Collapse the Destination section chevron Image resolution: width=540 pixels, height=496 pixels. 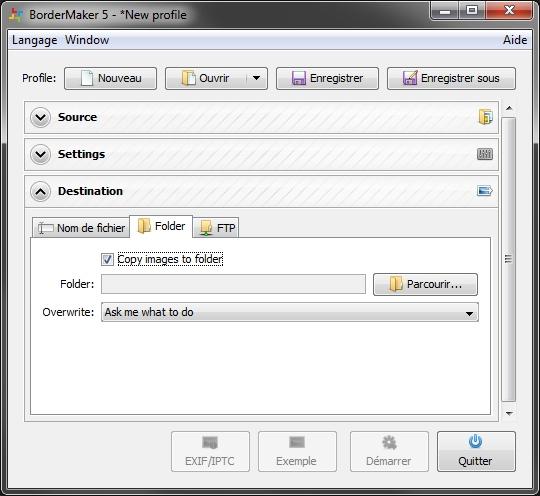(40, 191)
